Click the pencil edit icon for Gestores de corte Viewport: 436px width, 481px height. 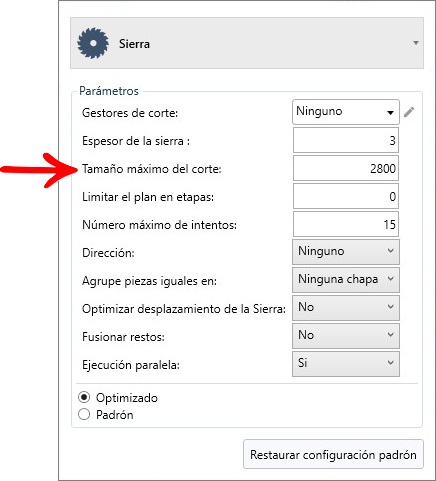click(409, 112)
